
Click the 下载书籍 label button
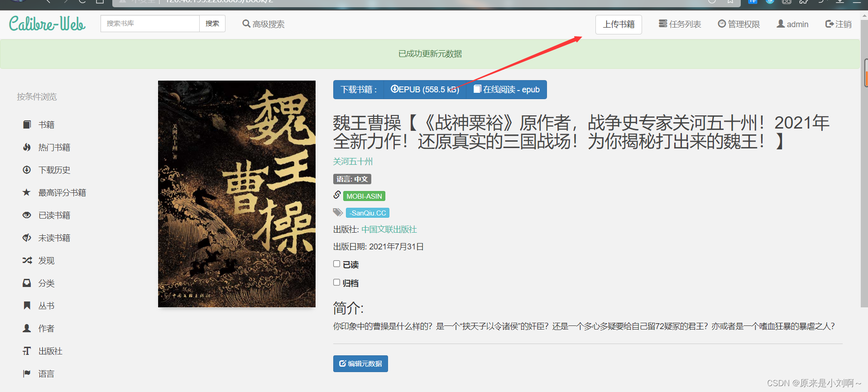pyautogui.click(x=359, y=90)
